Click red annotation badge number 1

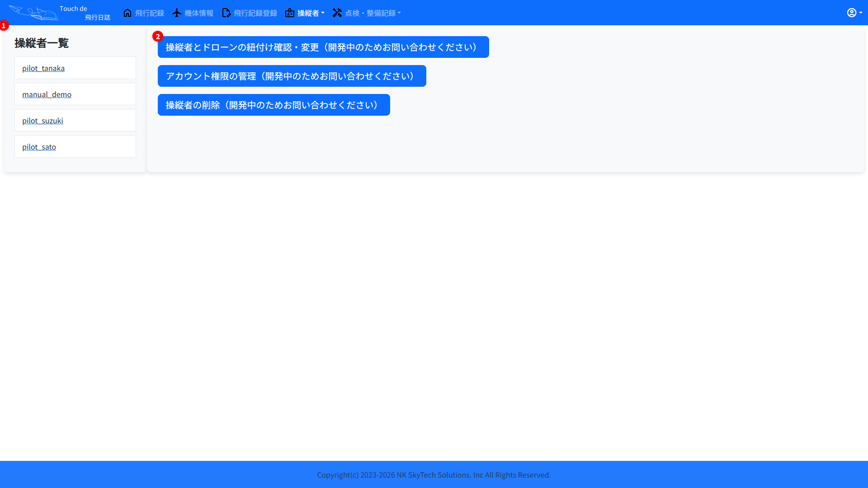tap(4, 26)
